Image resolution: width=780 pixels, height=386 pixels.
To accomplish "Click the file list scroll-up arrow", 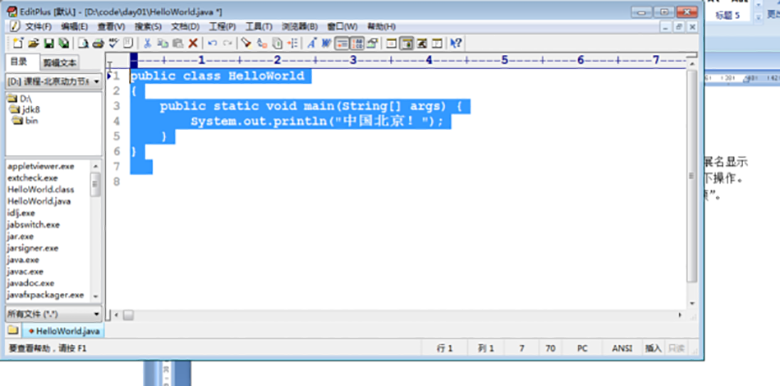I will click(96, 166).
